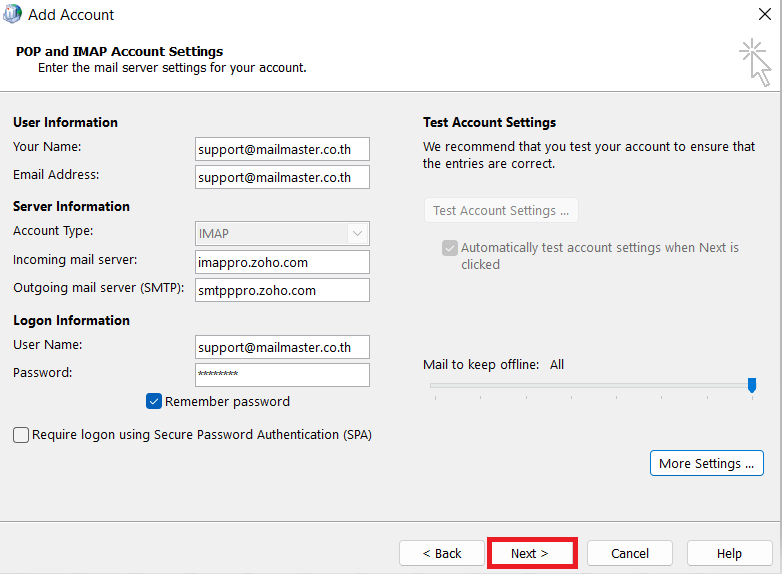Click the User Name logon field
The image size is (782, 574).
[x=282, y=347]
